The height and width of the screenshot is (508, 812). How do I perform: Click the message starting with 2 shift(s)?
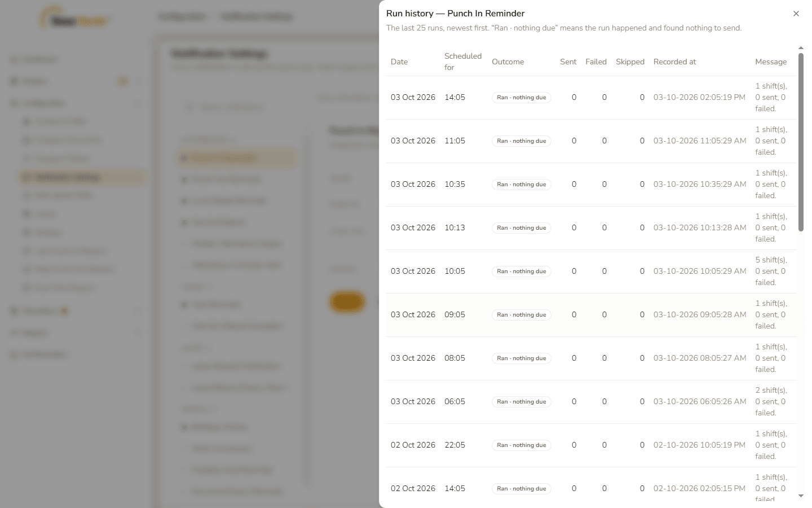(x=771, y=401)
